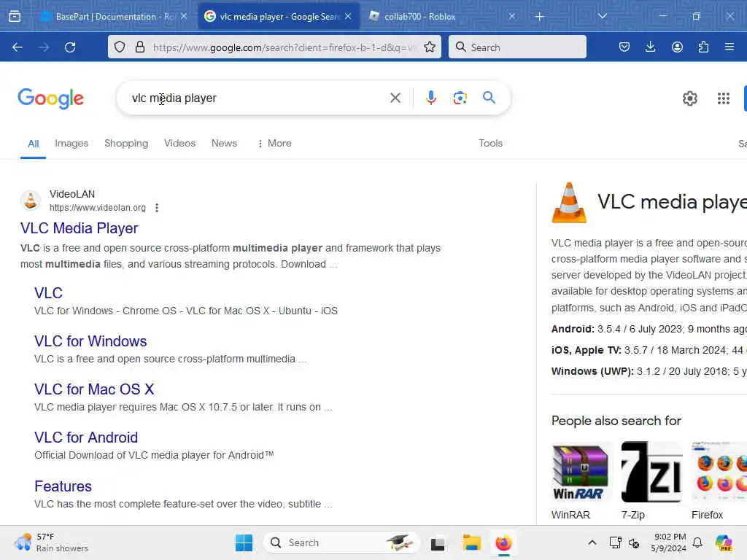Open the Firefox downloads panel
Screen dimensions: 747x560
click(650, 47)
